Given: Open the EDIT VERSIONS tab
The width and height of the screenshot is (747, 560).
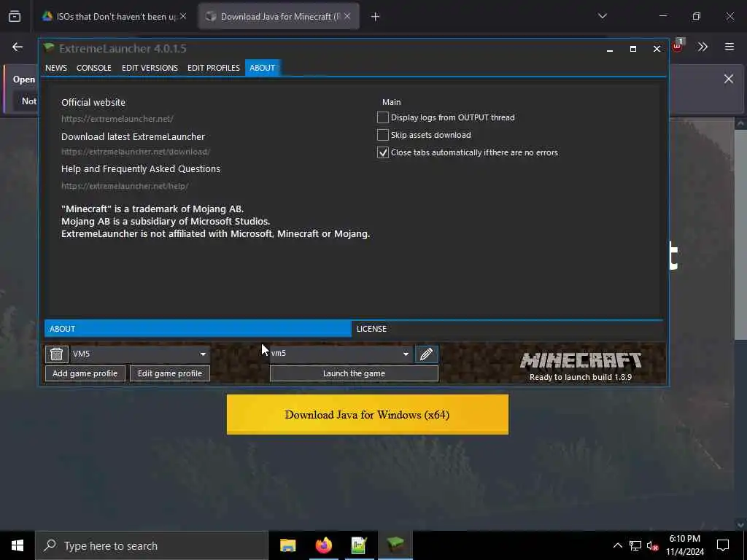Looking at the screenshot, I should pos(150,68).
